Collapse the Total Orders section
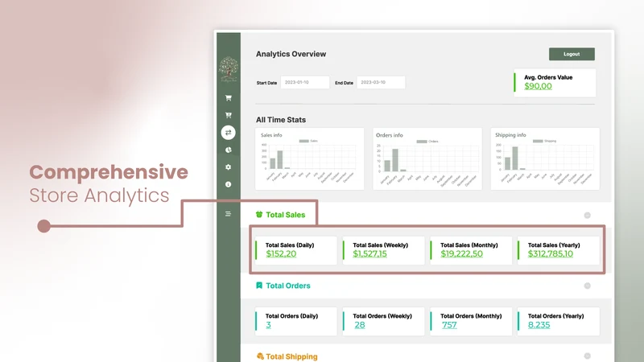Screen dimensions: 644x362 click(x=588, y=286)
